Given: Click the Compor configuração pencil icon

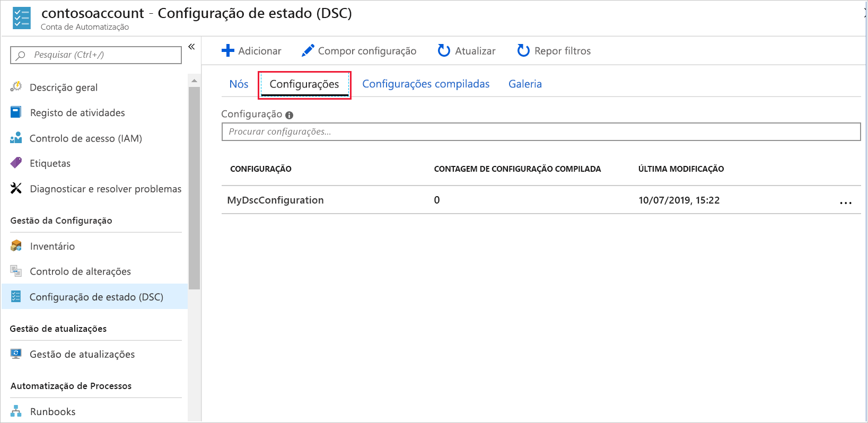Looking at the screenshot, I should 308,50.
